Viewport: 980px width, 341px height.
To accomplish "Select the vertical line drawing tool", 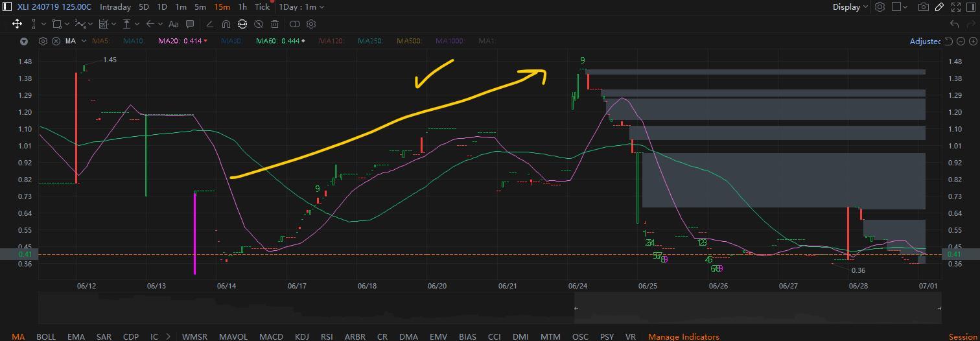I will tap(34, 24).
